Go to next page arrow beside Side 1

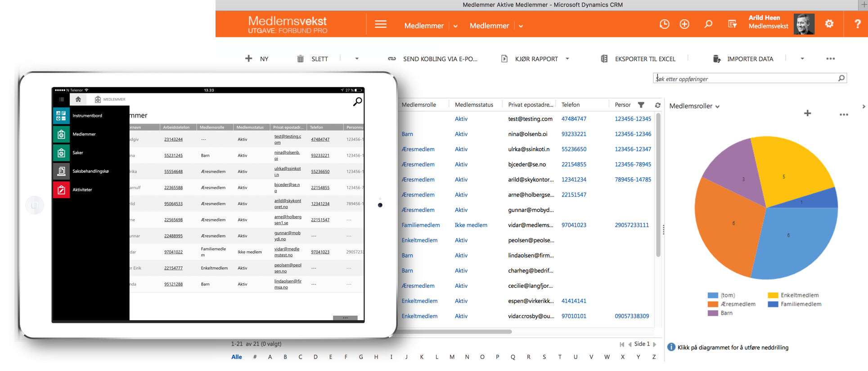click(655, 344)
